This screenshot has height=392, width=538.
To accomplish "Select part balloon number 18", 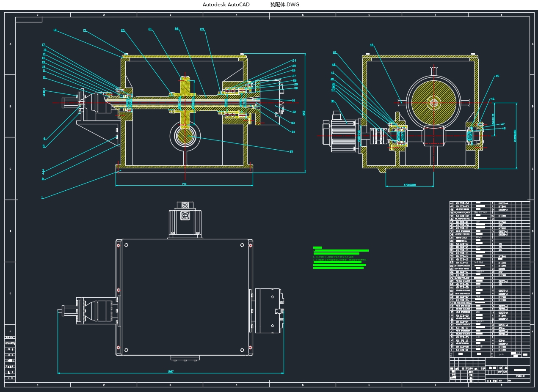I will [x=55, y=30].
